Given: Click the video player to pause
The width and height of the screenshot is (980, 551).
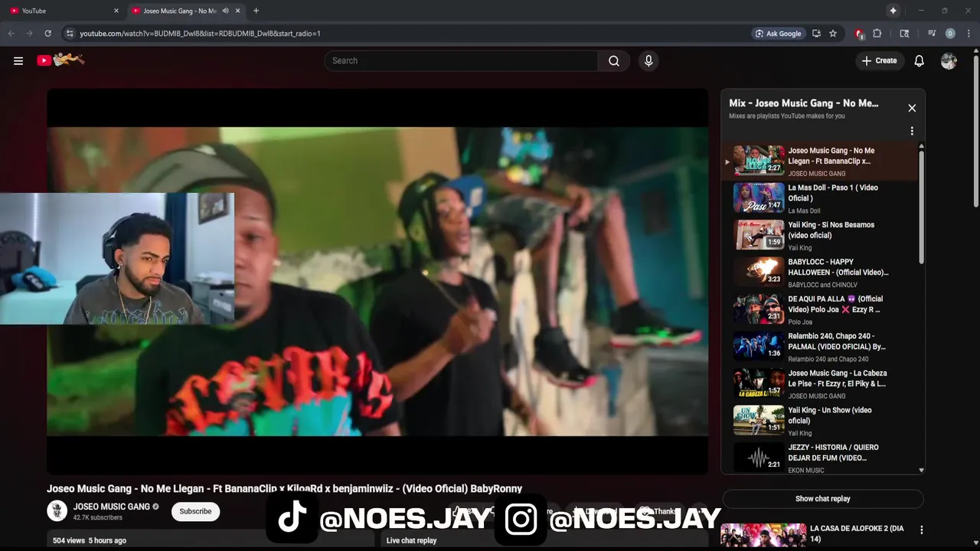Looking at the screenshot, I should tap(377, 282).
